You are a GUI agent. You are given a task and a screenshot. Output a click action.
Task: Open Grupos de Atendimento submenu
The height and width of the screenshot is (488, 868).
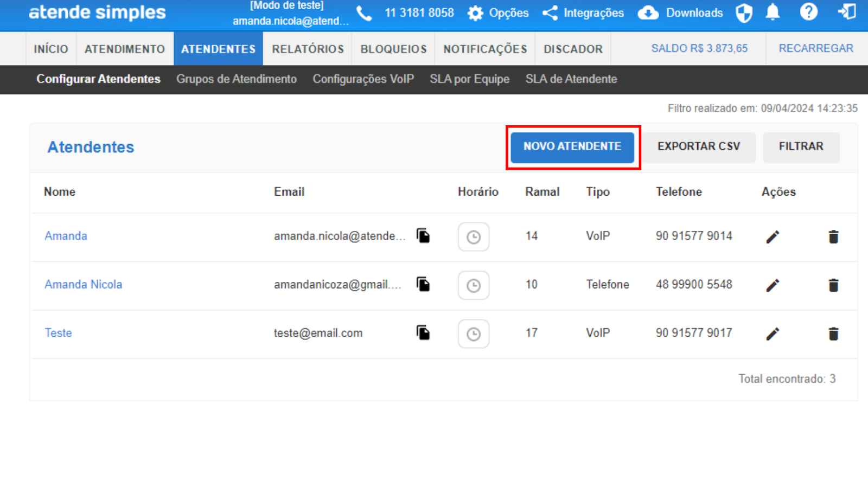pos(237,79)
